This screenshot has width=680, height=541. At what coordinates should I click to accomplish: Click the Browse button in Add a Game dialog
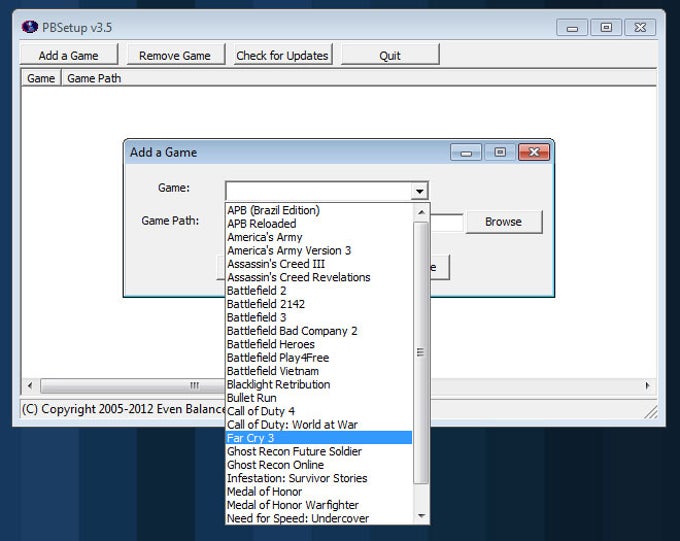504,222
